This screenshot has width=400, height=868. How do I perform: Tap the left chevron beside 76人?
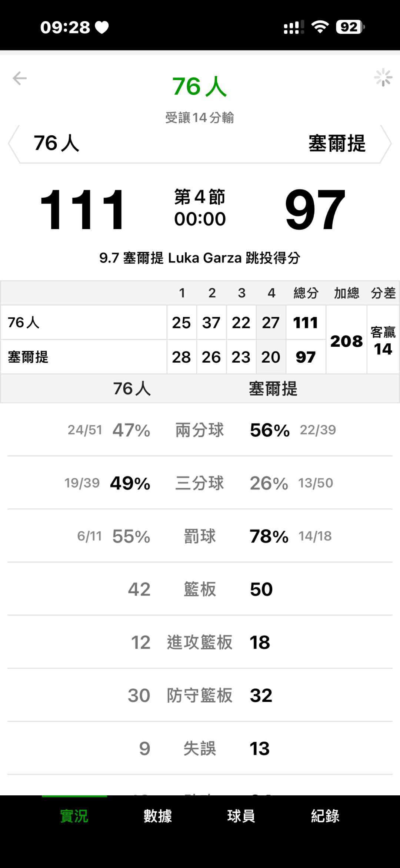[14, 144]
